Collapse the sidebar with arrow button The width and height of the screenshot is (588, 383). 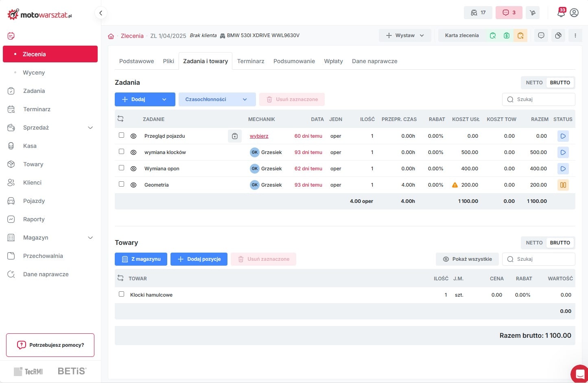101,13
